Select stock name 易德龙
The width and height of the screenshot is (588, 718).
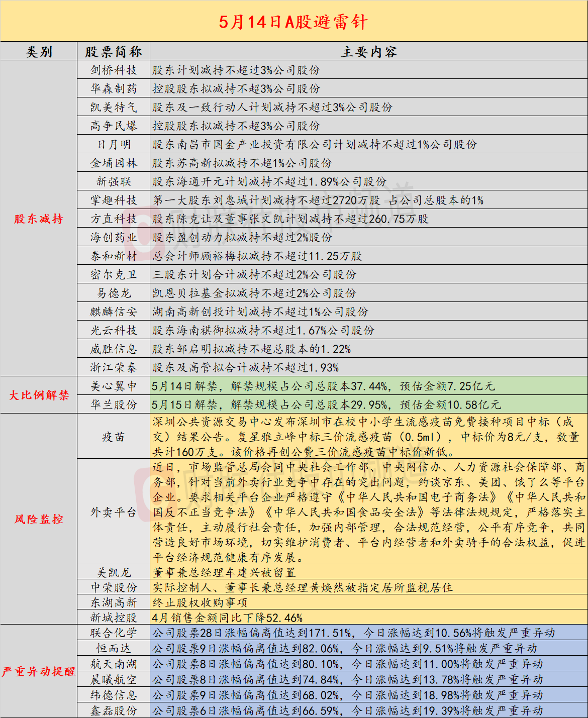114,293
